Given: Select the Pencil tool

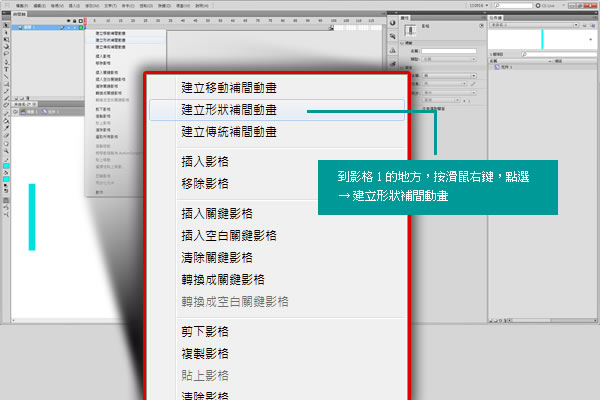Looking at the screenshot, I should tap(6, 91).
